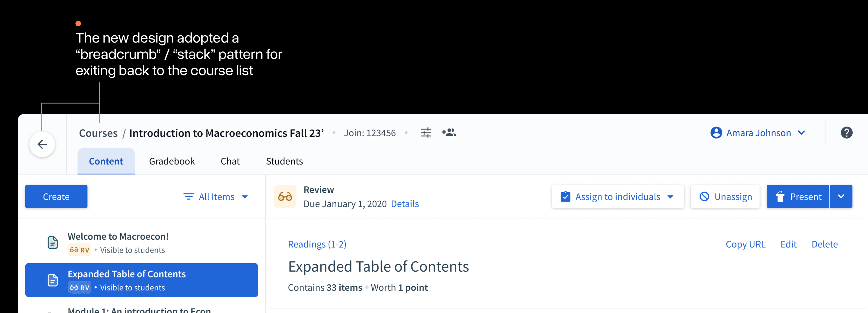This screenshot has width=868, height=313.
Task: Click the glasses Review icon
Action: pos(285,196)
